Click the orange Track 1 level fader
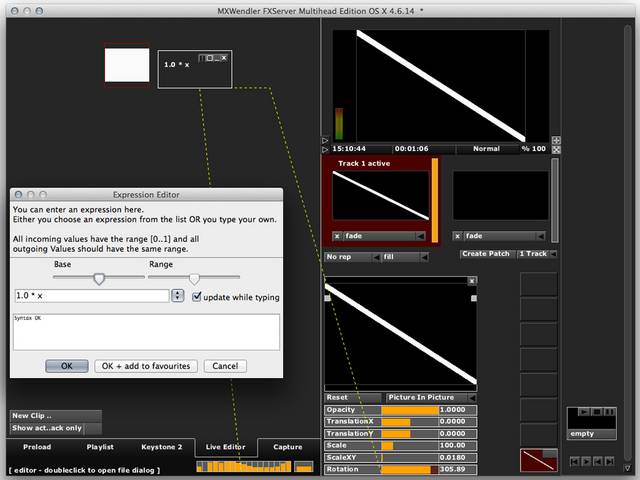This screenshot has height=480, width=640. [x=435, y=200]
